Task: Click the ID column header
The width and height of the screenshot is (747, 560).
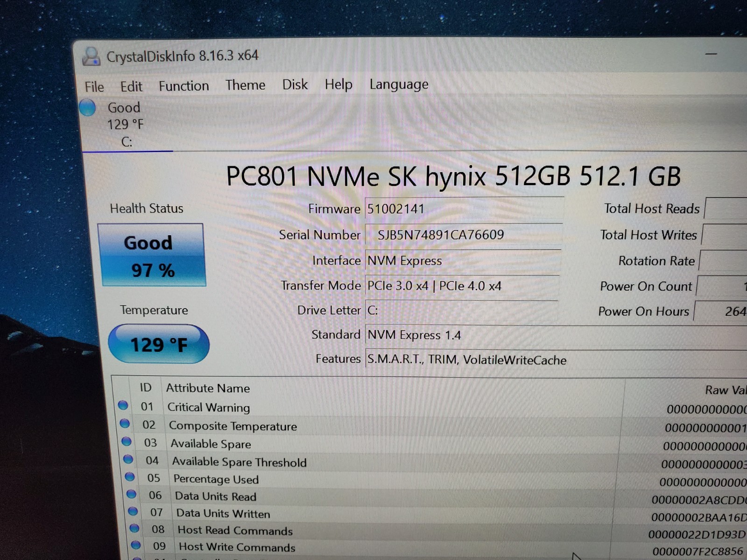Action: pyautogui.click(x=146, y=388)
